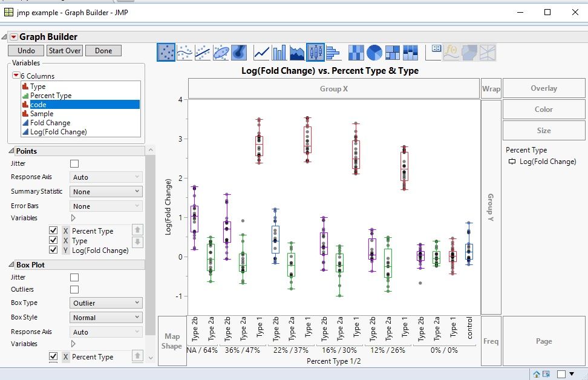Enable Jitter in Box Plot section
Image resolution: width=588 pixels, height=380 pixels.
point(74,277)
